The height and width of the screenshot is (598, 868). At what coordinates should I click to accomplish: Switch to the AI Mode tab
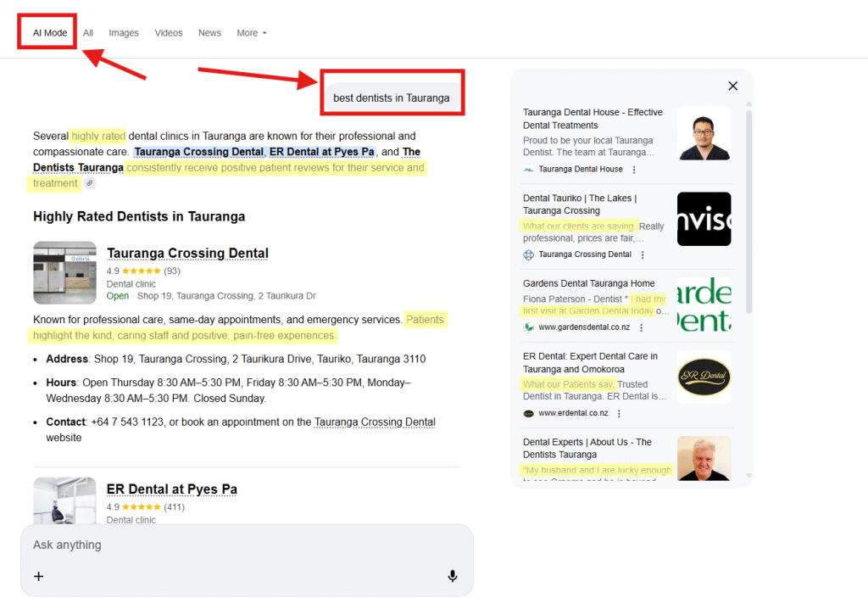coord(50,33)
